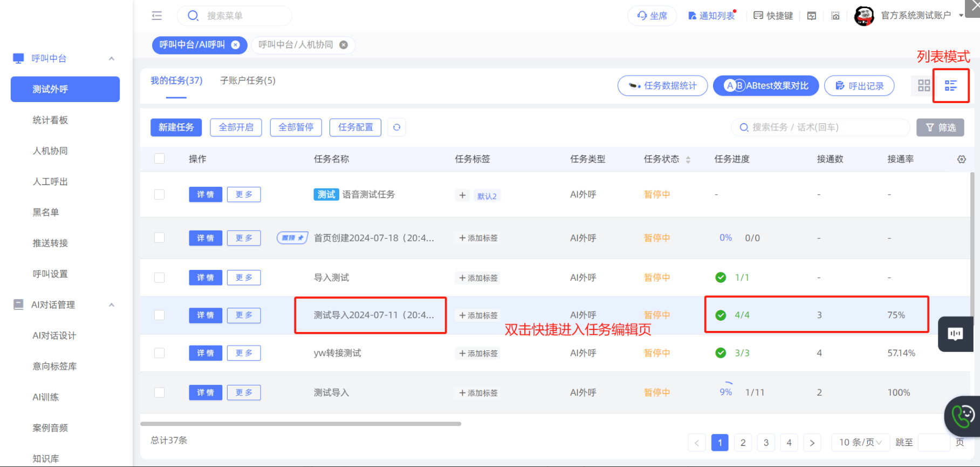Check the 导入测试 row checkbox

tap(159, 278)
